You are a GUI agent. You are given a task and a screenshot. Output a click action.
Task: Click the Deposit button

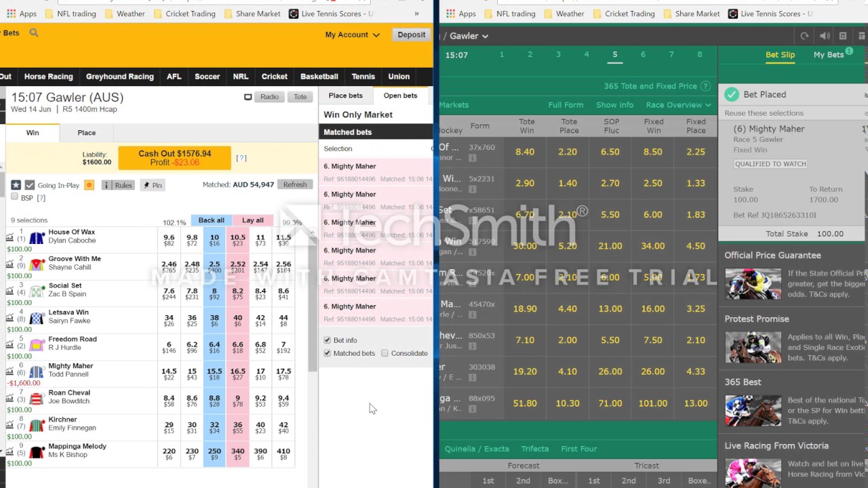412,35
